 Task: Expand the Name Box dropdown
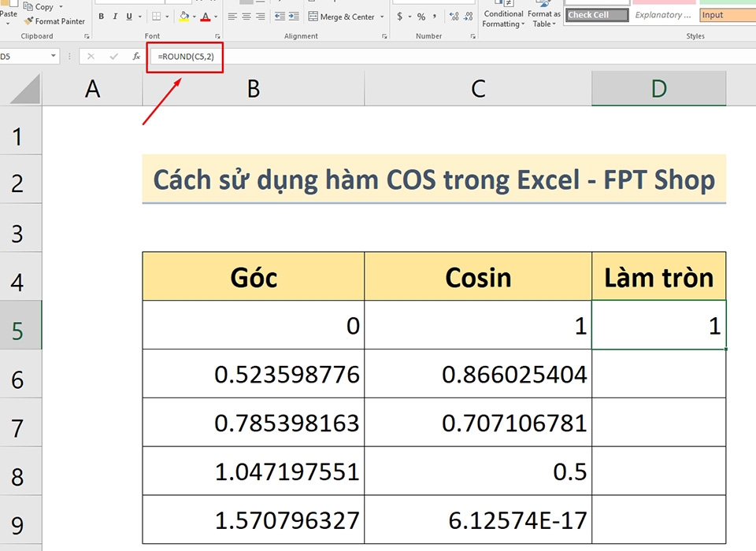[x=53, y=56]
